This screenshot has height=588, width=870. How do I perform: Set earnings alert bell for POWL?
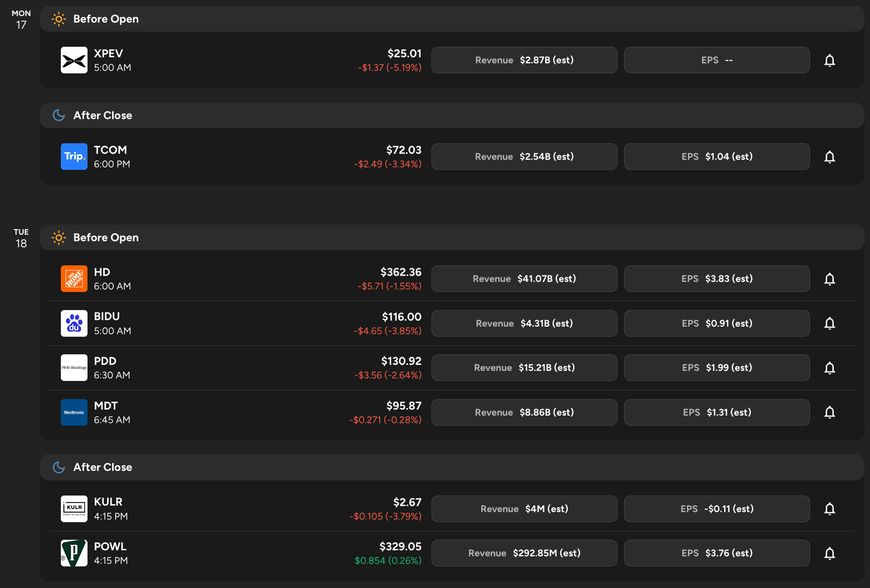830,553
